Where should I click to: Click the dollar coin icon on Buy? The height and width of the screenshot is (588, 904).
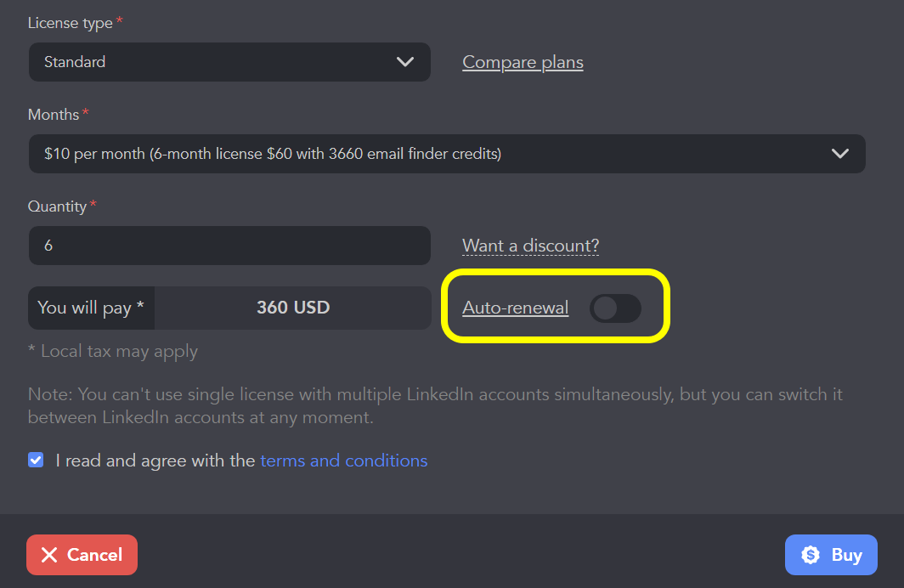point(811,555)
